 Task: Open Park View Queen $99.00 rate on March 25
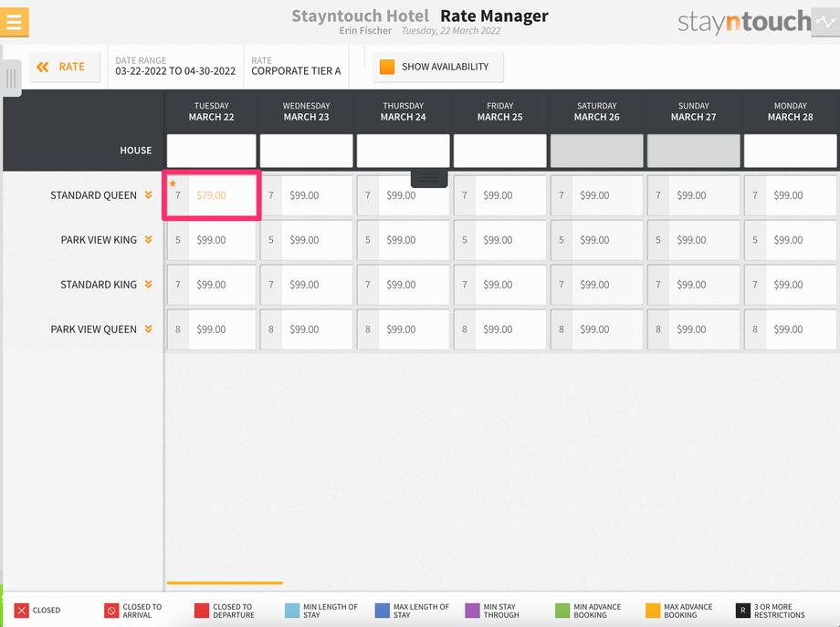499,329
